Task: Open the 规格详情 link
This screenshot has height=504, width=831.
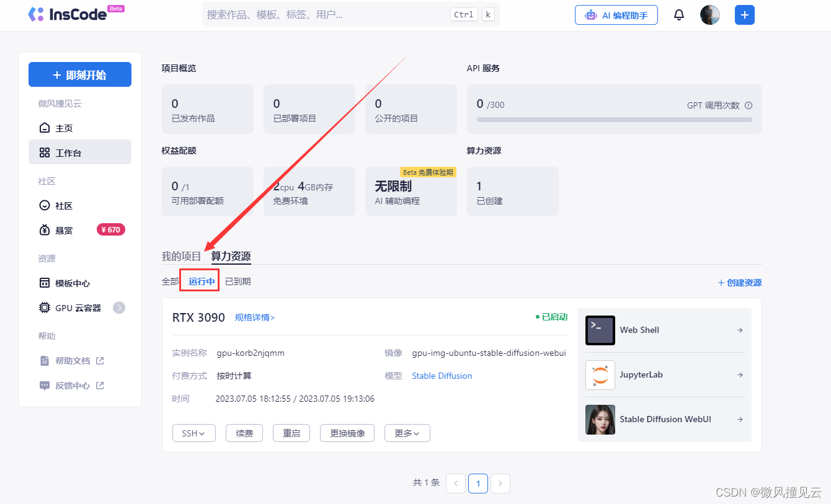Action: 255,317
